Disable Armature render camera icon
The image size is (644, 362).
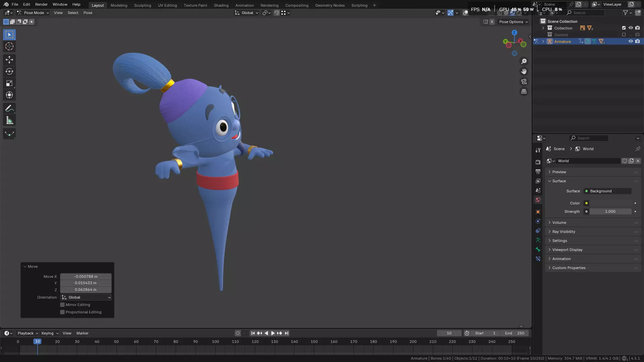tap(637, 41)
